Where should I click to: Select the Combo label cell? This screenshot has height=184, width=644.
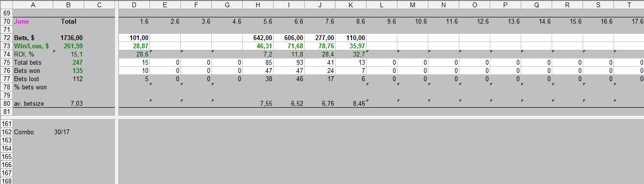[33, 132]
